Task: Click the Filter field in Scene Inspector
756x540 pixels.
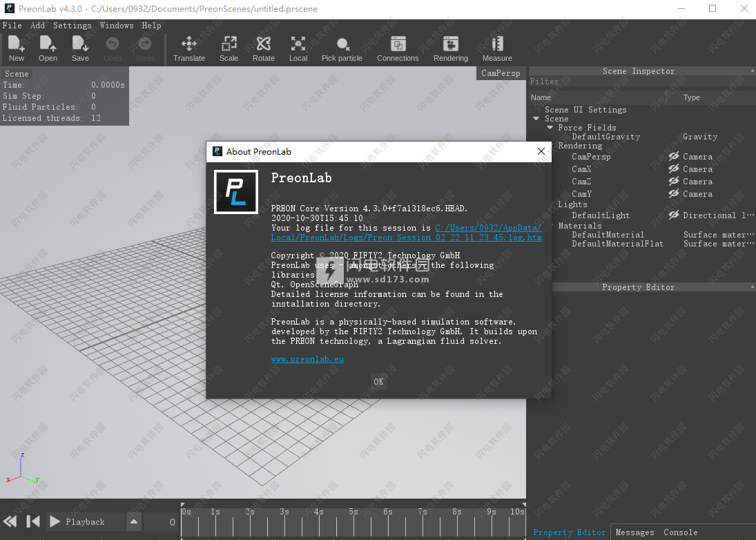Action: (x=642, y=81)
